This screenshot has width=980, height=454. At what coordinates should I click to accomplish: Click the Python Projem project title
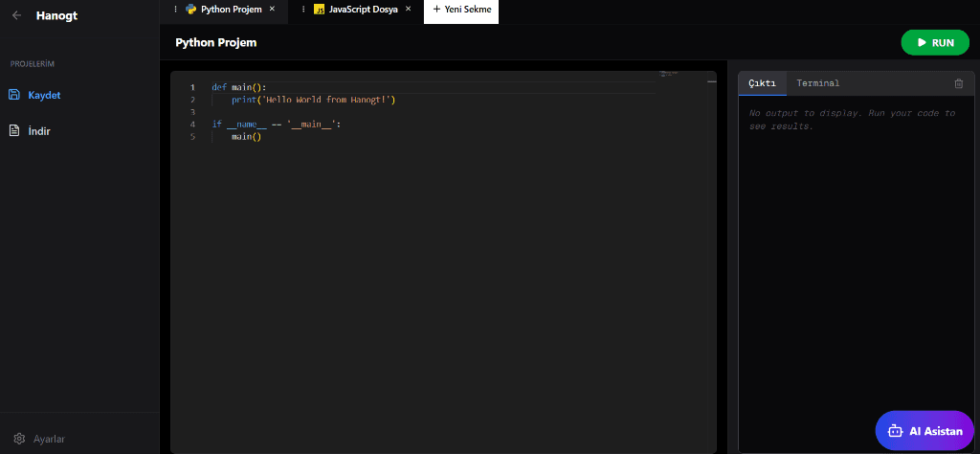click(x=216, y=42)
